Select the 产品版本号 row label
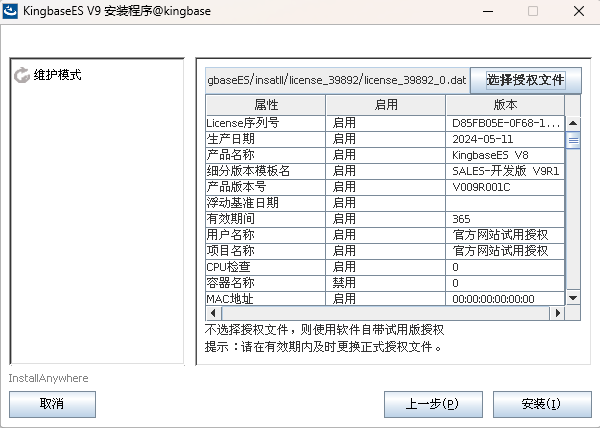This screenshot has height=428, width=600. point(236,187)
